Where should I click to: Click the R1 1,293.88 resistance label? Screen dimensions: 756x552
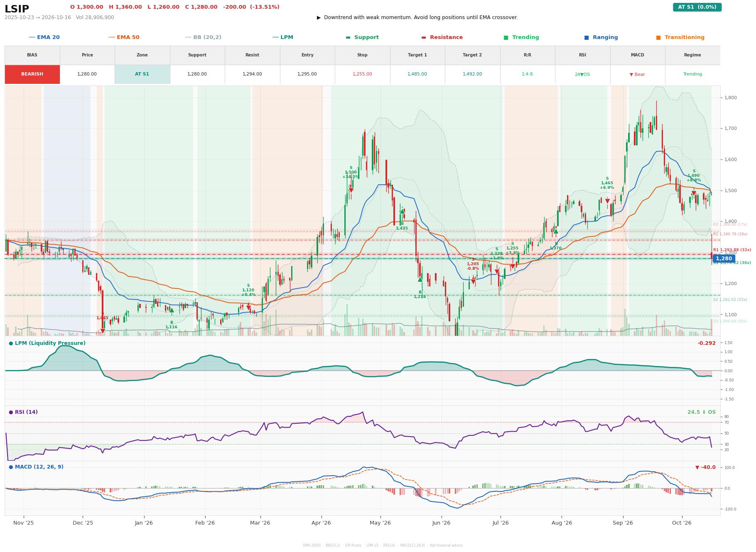pyautogui.click(x=732, y=250)
